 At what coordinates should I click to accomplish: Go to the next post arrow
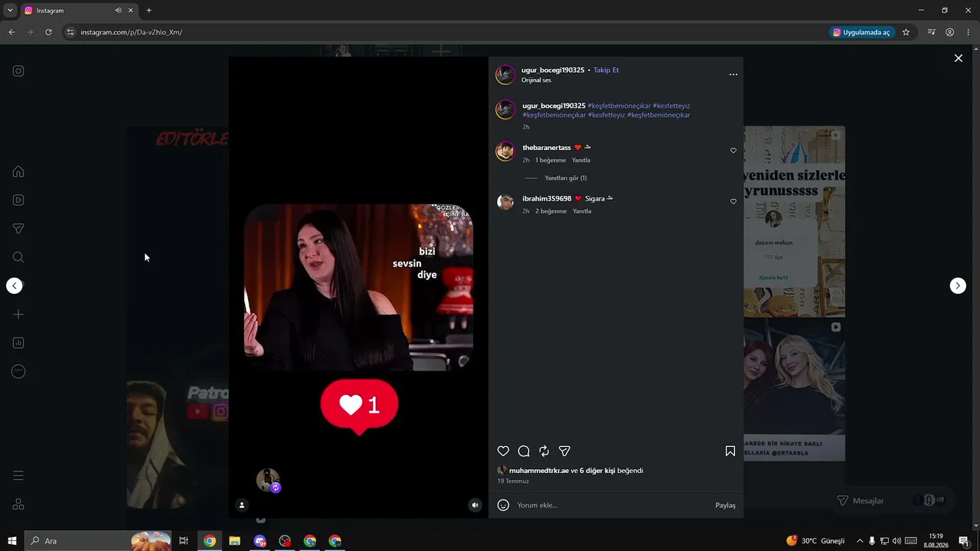(x=958, y=285)
